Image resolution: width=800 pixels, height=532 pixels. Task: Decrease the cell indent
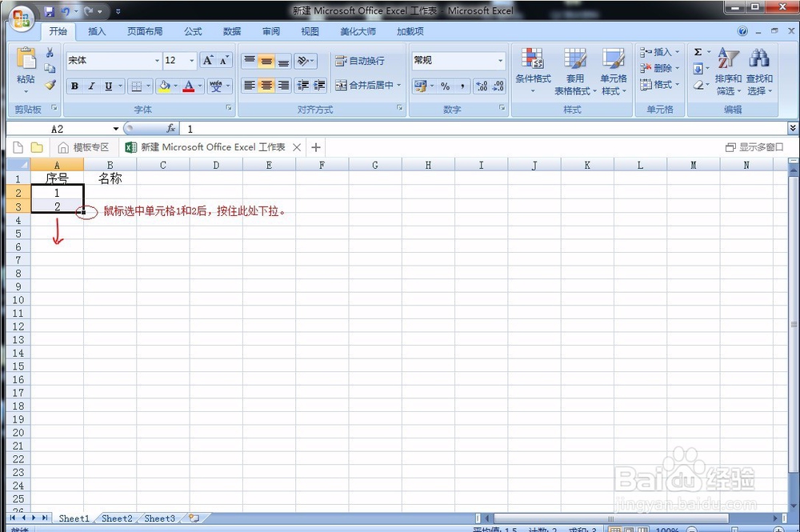click(x=303, y=85)
